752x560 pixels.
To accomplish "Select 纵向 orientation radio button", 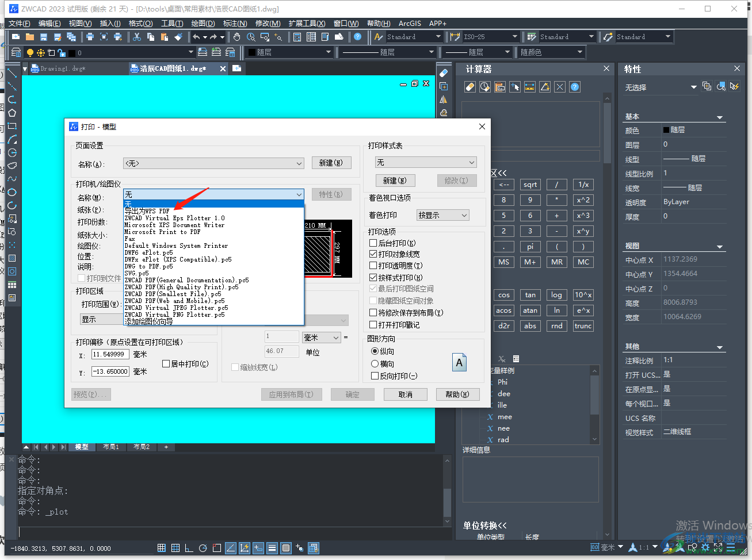I will tap(375, 351).
